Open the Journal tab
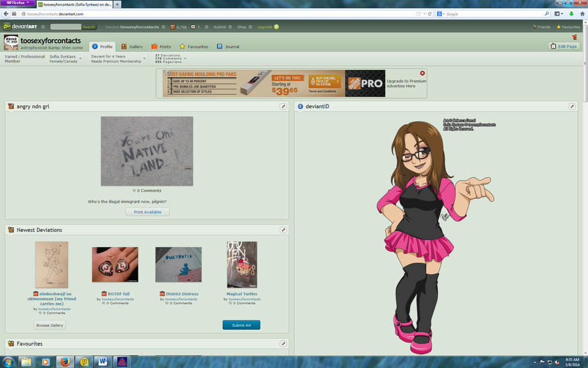 tap(227, 47)
